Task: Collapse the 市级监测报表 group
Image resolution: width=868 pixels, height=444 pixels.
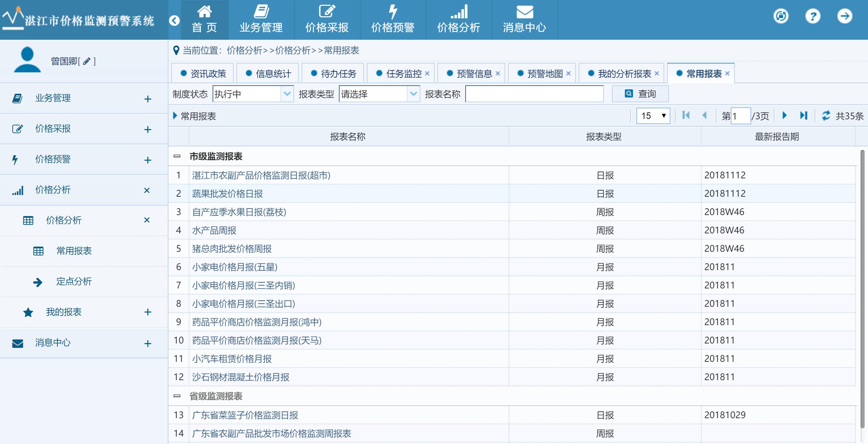Action: coord(177,156)
